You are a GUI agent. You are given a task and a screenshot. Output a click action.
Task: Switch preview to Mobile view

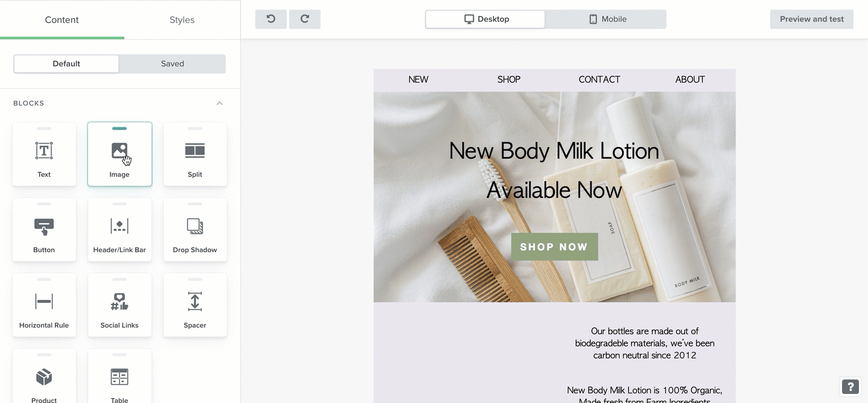click(607, 19)
